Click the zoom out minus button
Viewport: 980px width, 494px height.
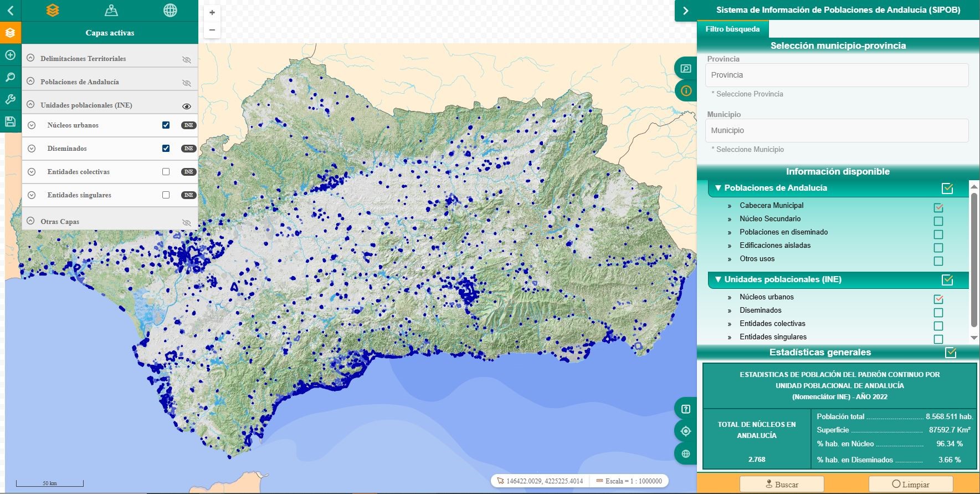coord(212,30)
